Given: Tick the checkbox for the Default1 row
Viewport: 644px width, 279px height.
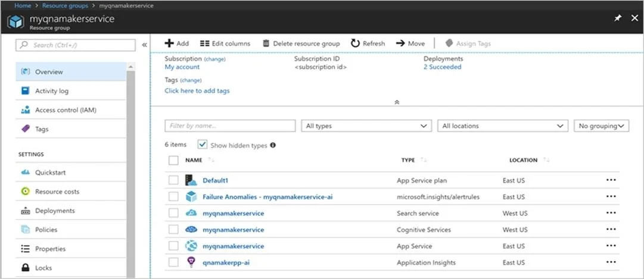Looking at the screenshot, I should [173, 180].
